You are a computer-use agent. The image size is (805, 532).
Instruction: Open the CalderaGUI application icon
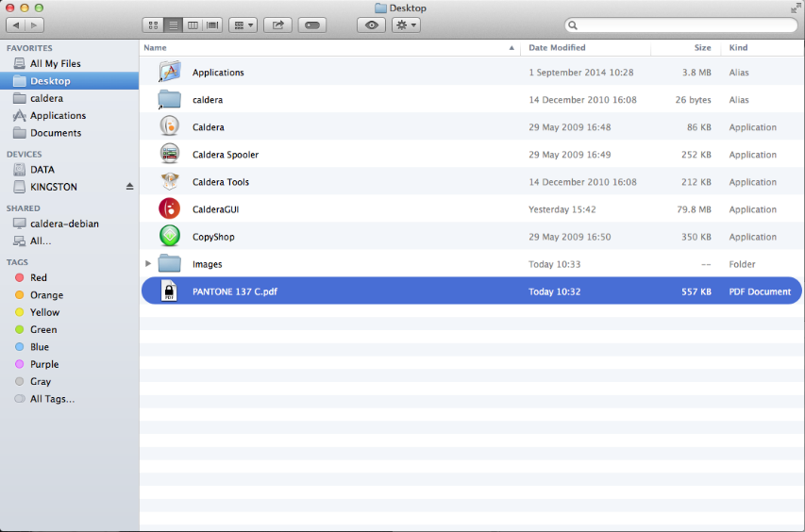point(170,209)
